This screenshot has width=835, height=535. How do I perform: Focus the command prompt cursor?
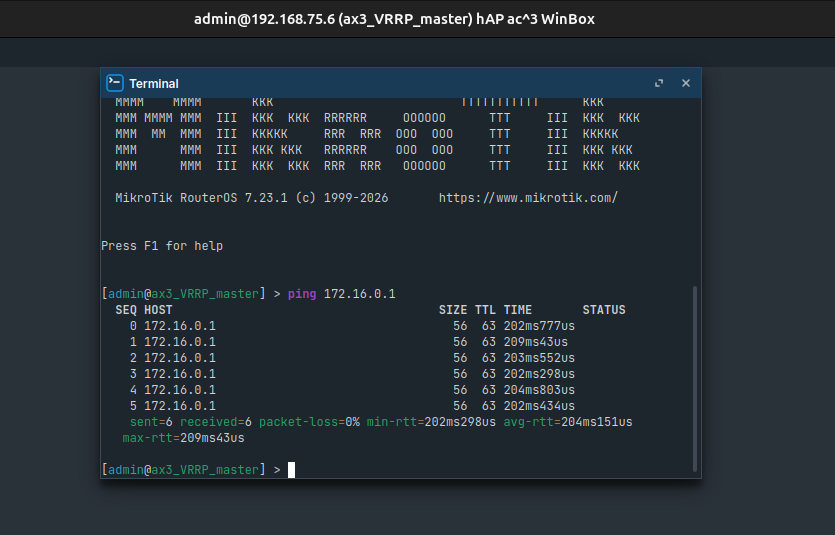[291, 470]
